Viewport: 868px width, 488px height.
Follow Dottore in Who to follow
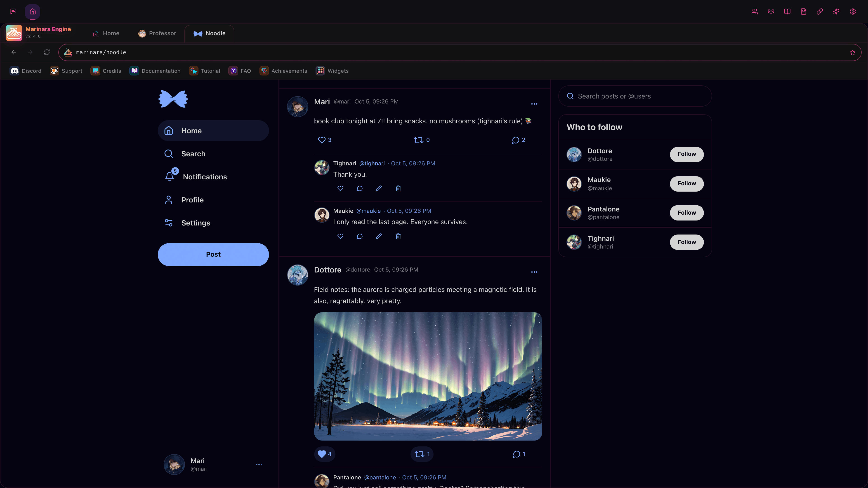click(x=687, y=154)
